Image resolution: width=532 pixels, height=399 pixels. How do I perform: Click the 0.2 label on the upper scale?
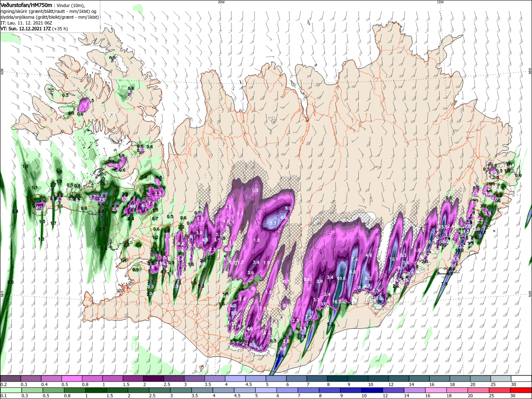click(x=3, y=384)
